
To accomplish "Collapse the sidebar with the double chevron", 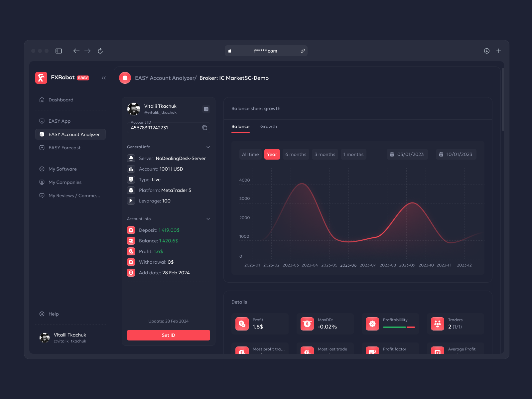I will click(103, 77).
